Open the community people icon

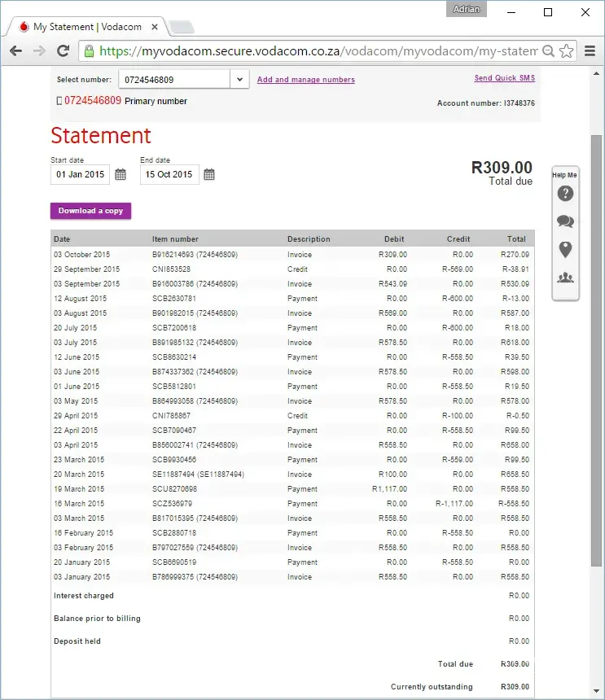tap(565, 278)
